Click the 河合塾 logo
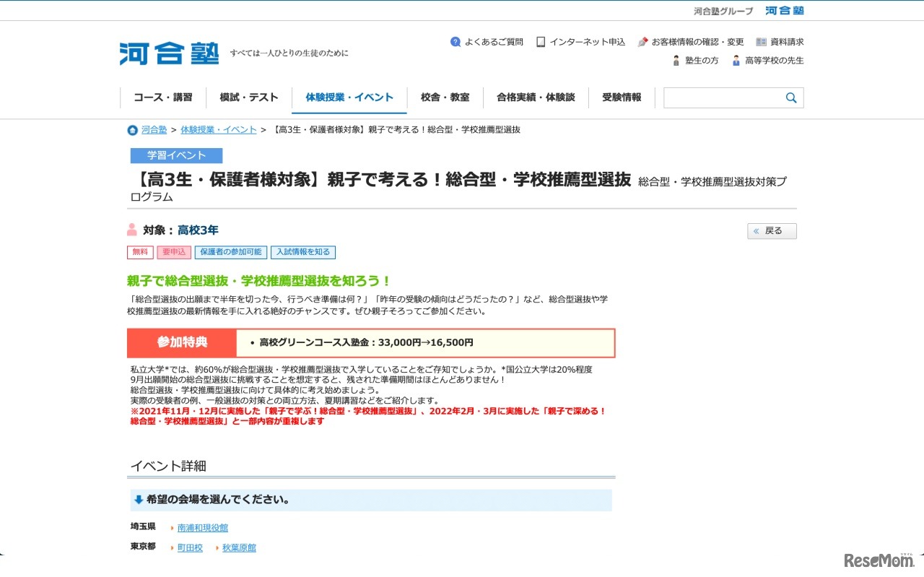The width and height of the screenshot is (924, 577). point(168,53)
